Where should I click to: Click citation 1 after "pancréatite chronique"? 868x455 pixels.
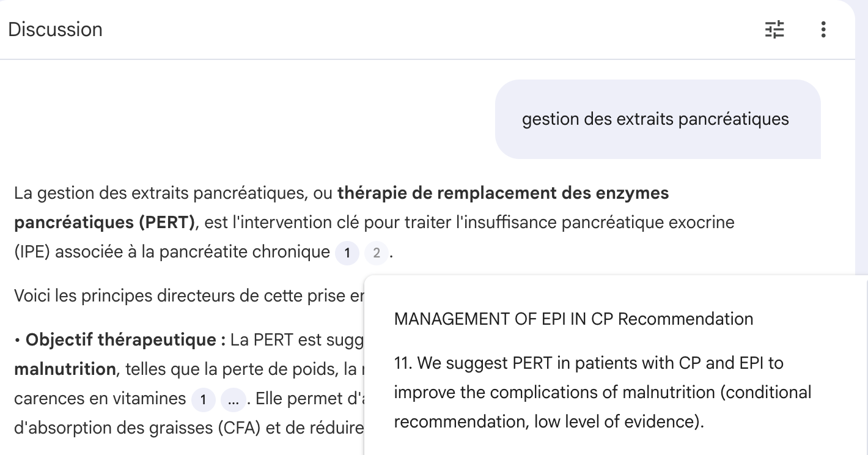coord(347,253)
